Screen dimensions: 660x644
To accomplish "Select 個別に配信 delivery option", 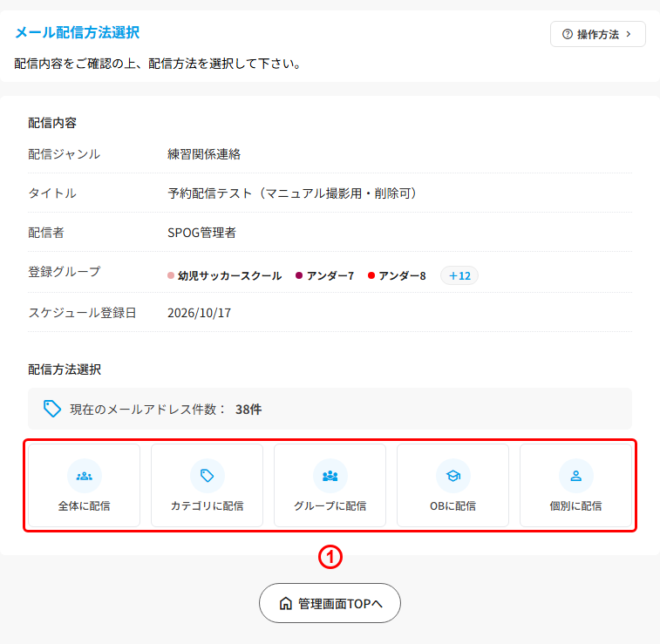I will [575, 485].
